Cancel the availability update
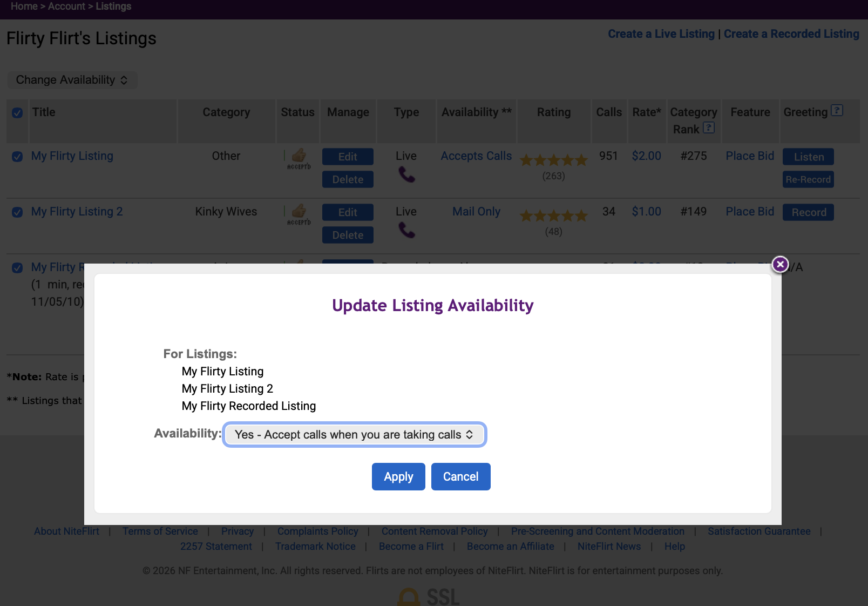This screenshot has width=868, height=606. (x=460, y=476)
